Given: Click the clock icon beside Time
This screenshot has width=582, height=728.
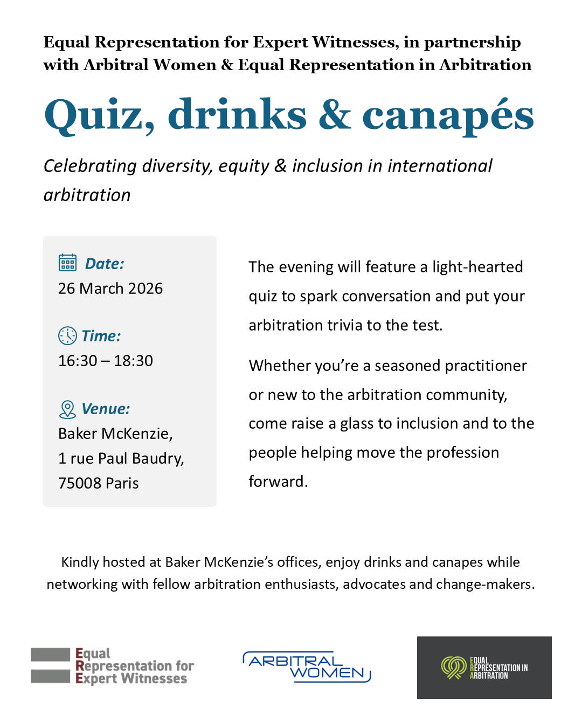Looking at the screenshot, I should 67,335.
